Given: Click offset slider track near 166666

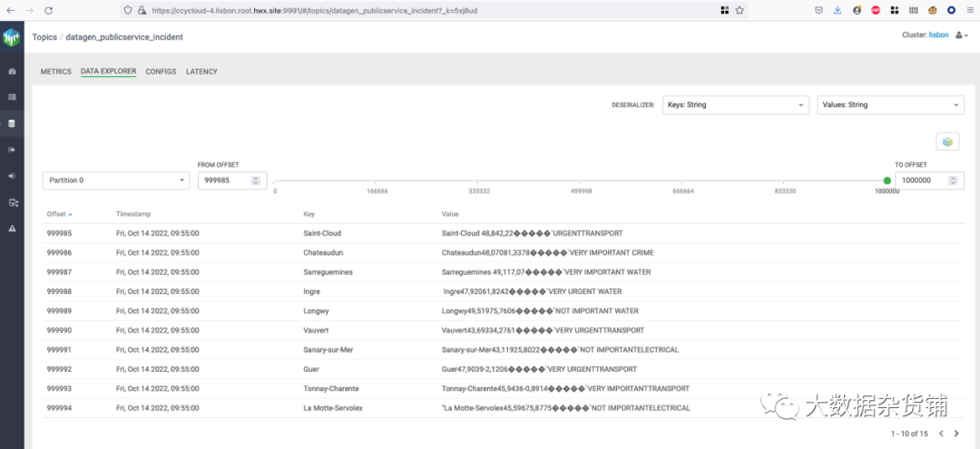Looking at the screenshot, I should [x=377, y=181].
